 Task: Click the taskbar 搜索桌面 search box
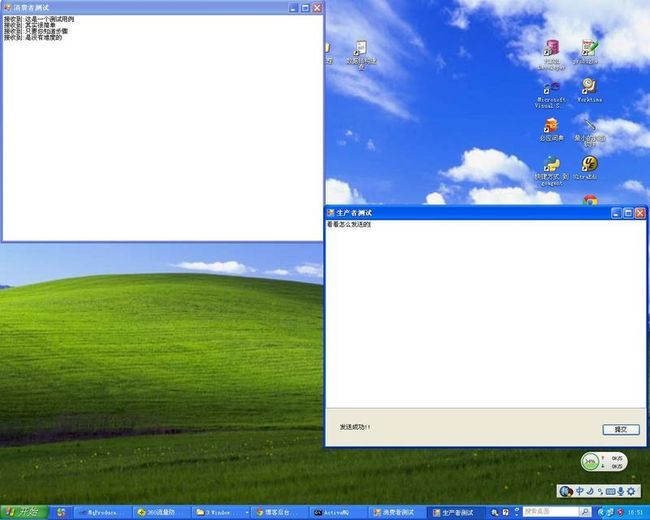tap(550, 512)
